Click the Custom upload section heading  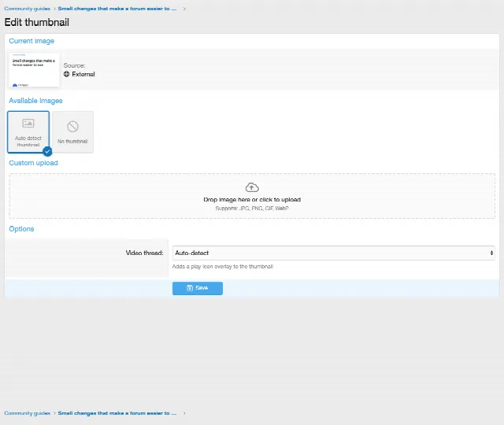click(33, 163)
